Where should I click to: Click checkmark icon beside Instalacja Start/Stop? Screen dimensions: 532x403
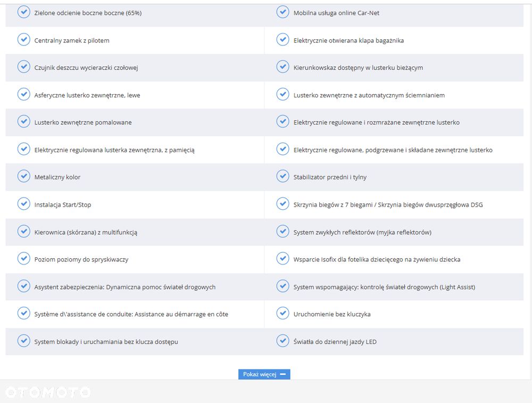24,204
